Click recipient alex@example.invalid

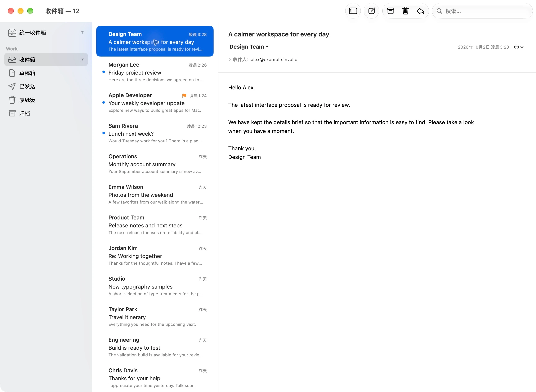point(274,59)
